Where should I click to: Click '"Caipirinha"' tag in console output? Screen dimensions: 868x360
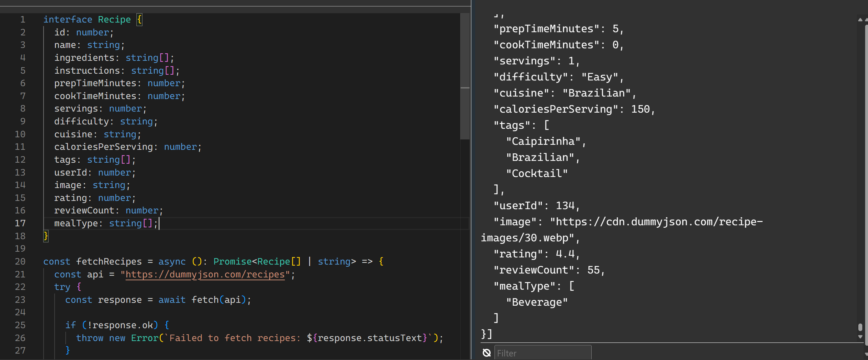coord(543,142)
